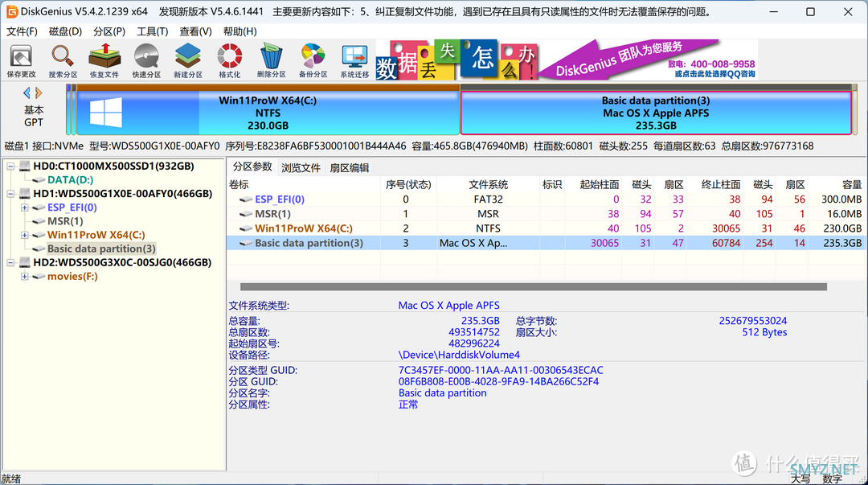Expand the movies(F:) tree node

(24, 276)
